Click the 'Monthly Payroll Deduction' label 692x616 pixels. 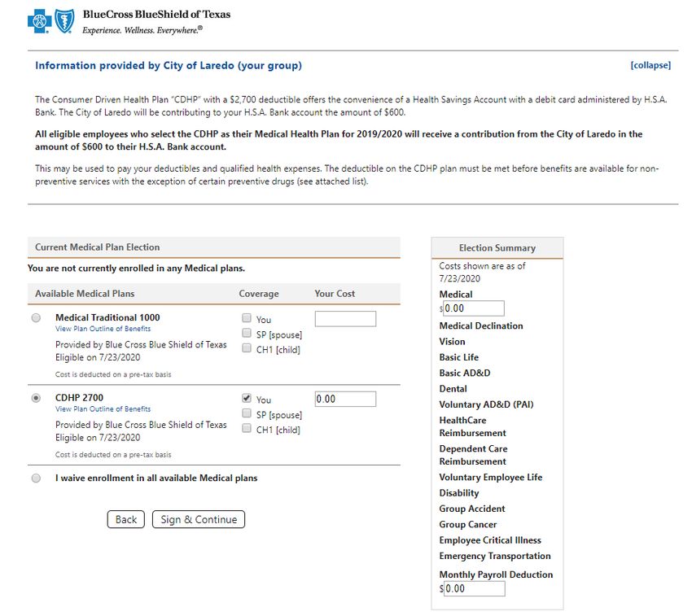tap(496, 574)
